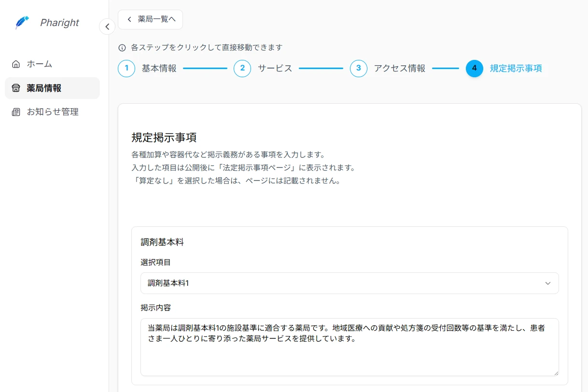The width and height of the screenshot is (588, 392).
Task: Select the step 1 circle icon
Action: tap(126, 69)
